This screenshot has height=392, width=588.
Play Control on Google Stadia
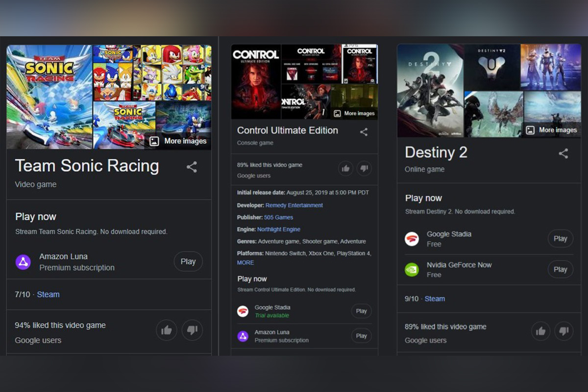(362, 311)
